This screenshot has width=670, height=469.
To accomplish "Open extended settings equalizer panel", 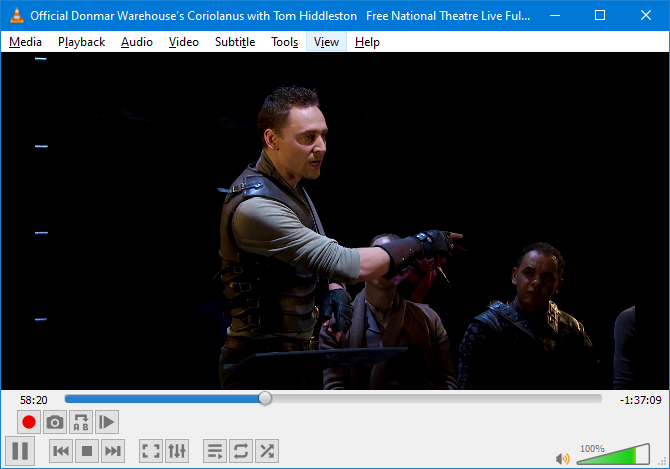I will (177, 451).
